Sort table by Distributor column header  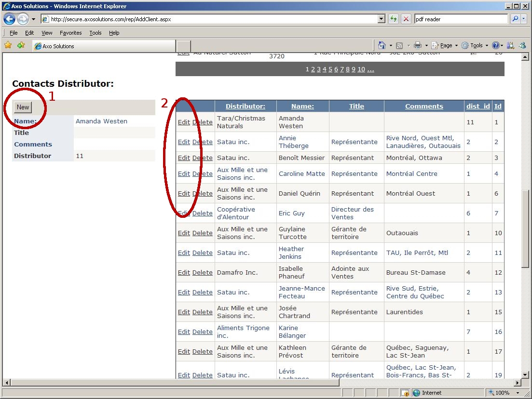pos(246,106)
